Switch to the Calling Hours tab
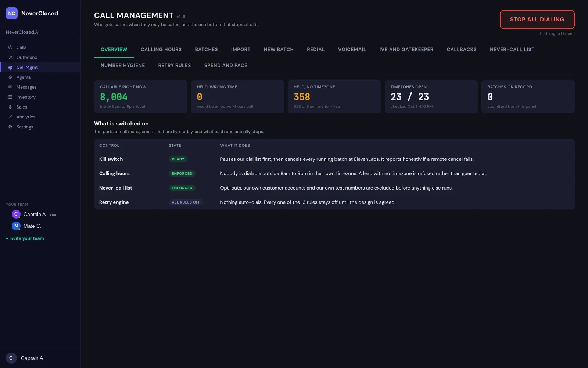This screenshot has width=588, height=368. click(x=161, y=50)
